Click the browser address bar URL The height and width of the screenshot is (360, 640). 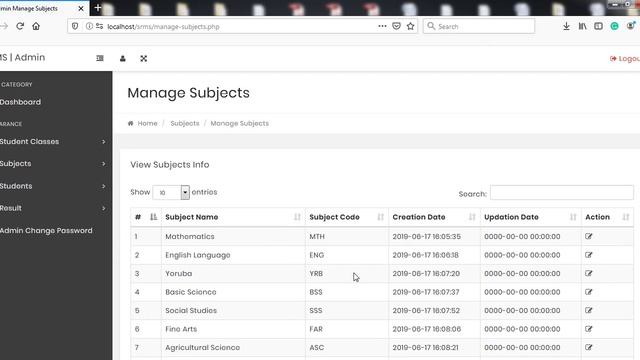163,27
